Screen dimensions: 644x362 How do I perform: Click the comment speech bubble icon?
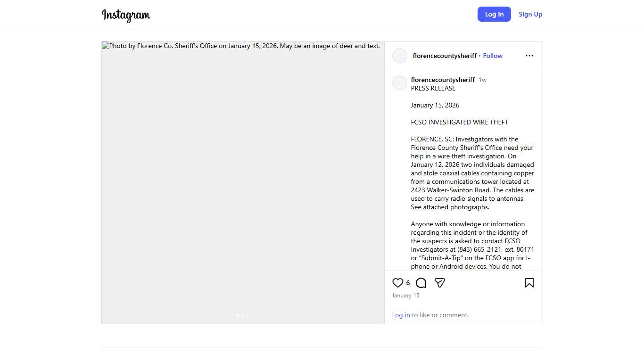coord(421,283)
